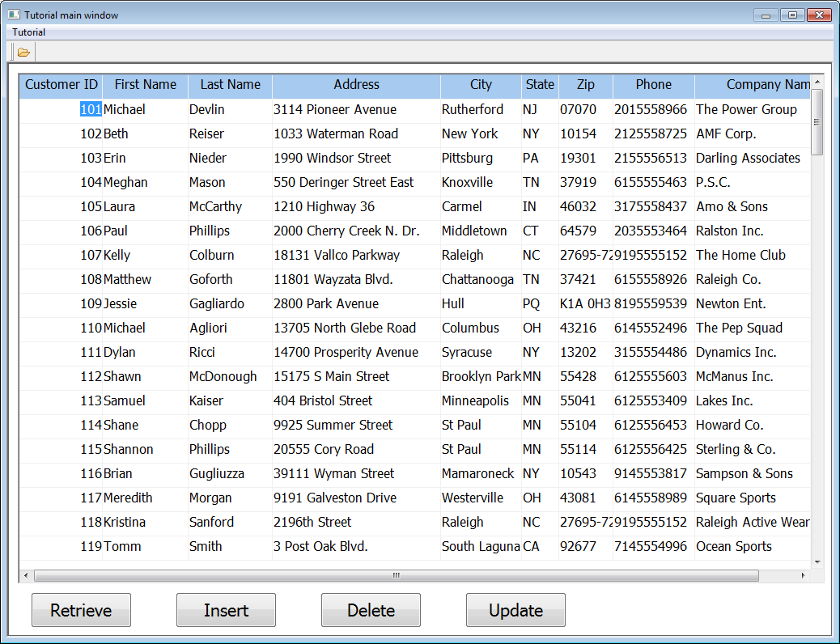Click the address 2800 Park Avenue

click(x=326, y=303)
